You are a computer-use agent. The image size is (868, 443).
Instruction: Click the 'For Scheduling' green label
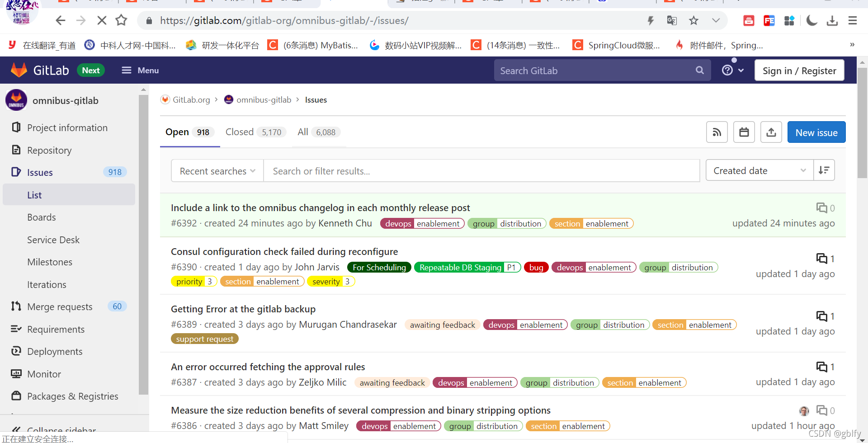(379, 267)
